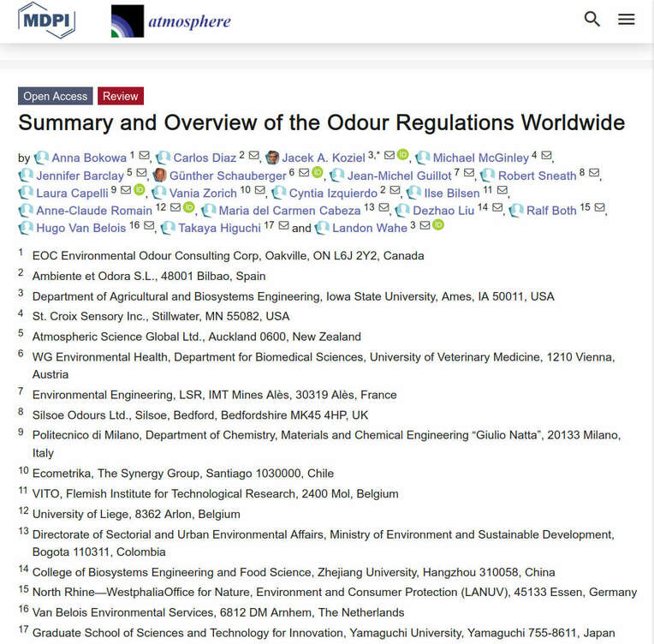Email Jacek A. Koziel via envelope icon

(389, 155)
